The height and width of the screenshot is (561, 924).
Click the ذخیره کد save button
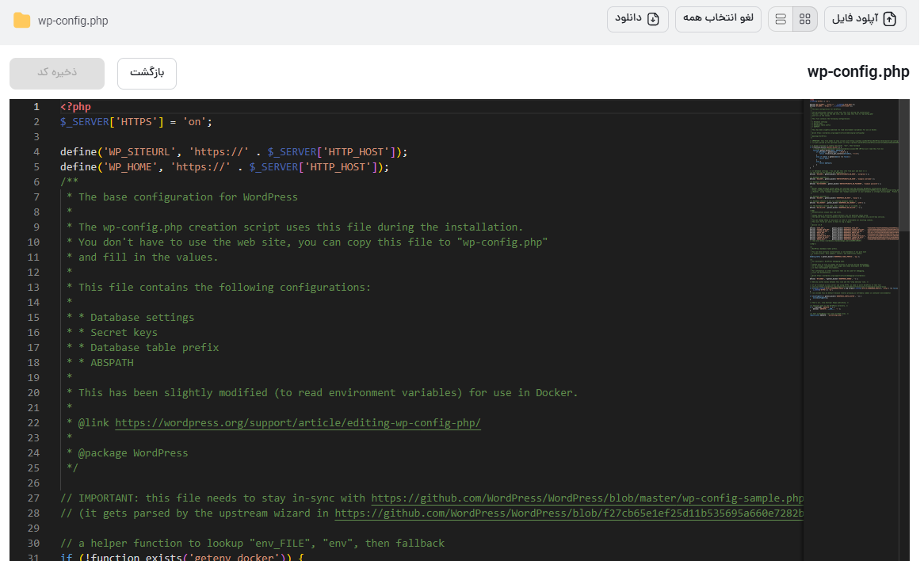(57, 73)
